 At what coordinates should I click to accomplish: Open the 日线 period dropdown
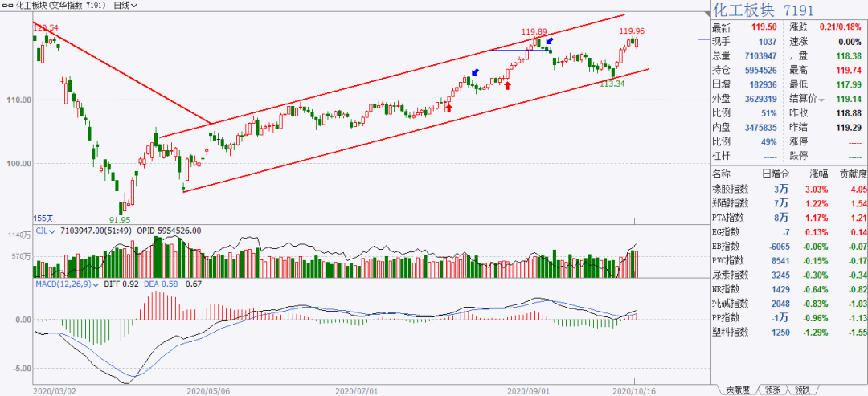[x=125, y=6]
